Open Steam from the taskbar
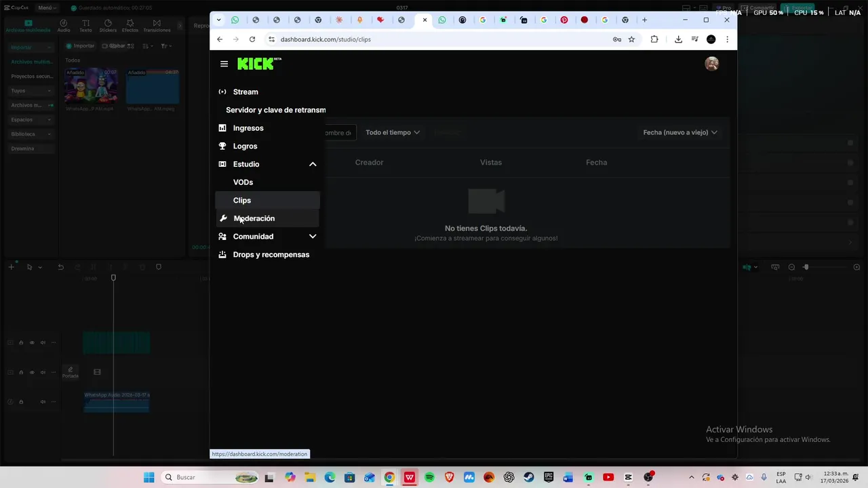This screenshot has width=868, height=488. pos(529,477)
